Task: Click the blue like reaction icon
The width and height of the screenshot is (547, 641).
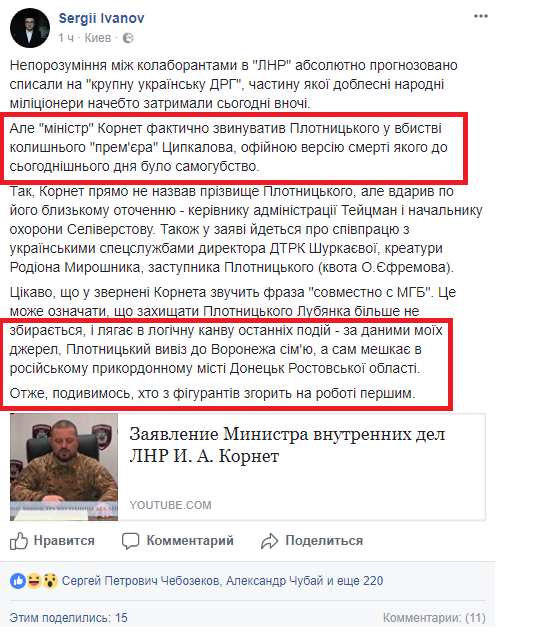Action: tap(18, 581)
